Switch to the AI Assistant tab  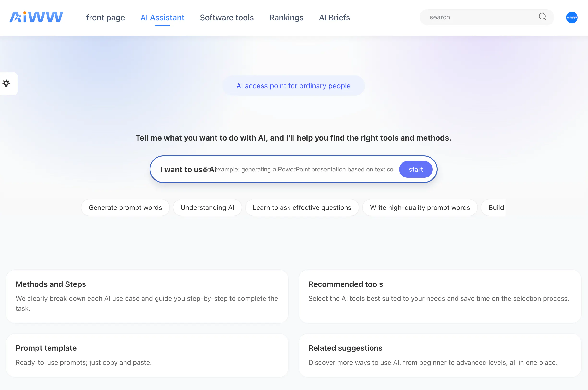pos(162,18)
